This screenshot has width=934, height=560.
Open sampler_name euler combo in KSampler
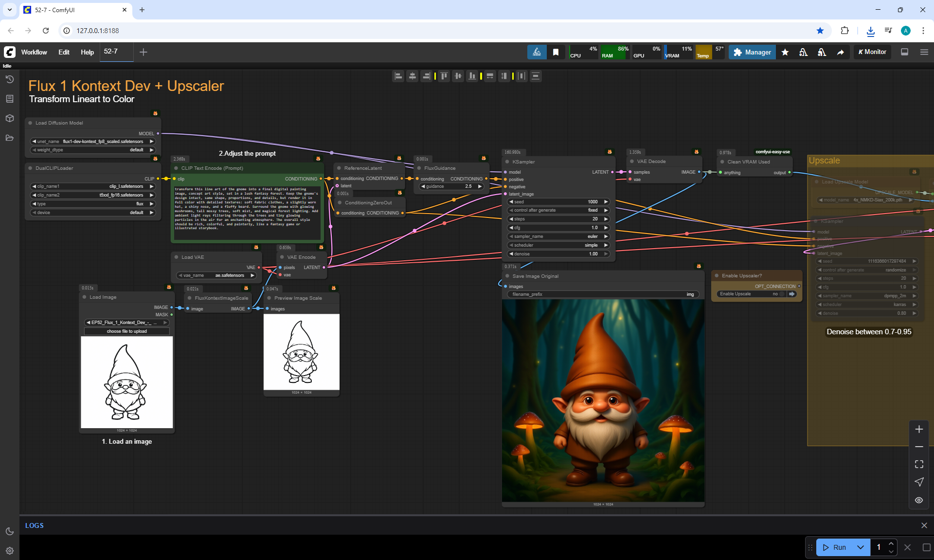tap(557, 236)
